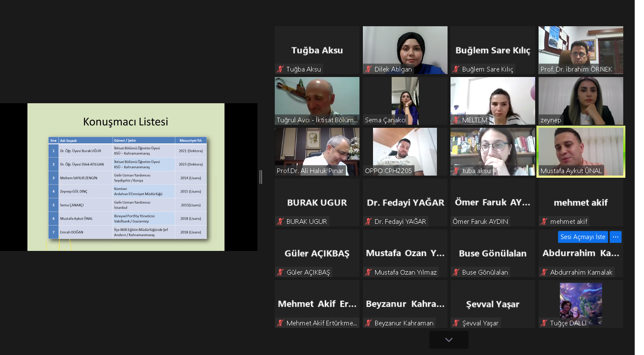Click the shared Konuşmacı Listesi slide
Viewport: 644px width, 355px height.
tap(126, 177)
